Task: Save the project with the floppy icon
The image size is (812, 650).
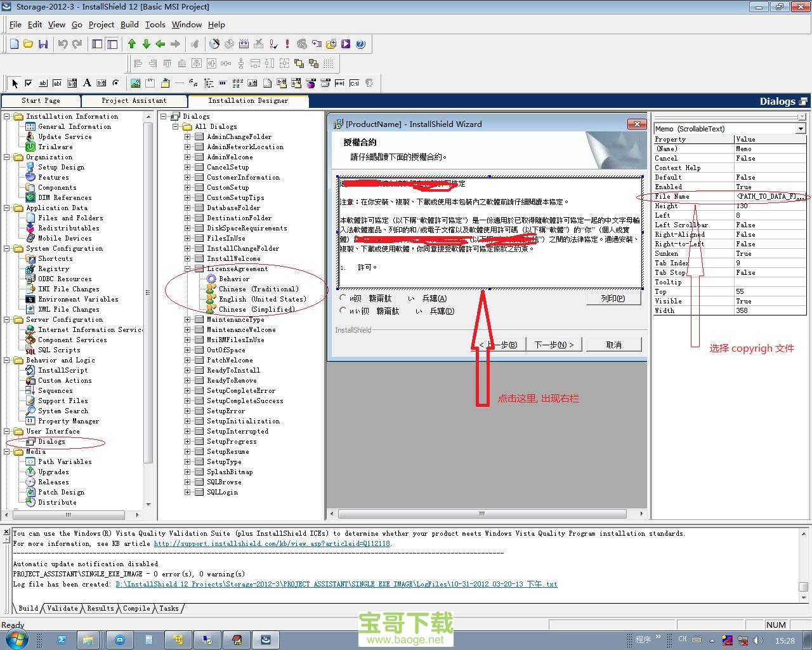Action: click(43, 44)
